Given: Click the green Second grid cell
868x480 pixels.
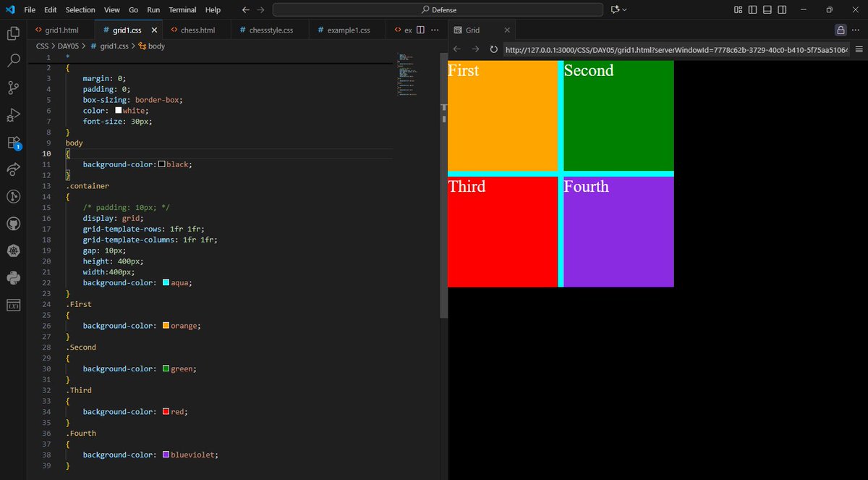Looking at the screenshot, I should (x=618, y=116).
